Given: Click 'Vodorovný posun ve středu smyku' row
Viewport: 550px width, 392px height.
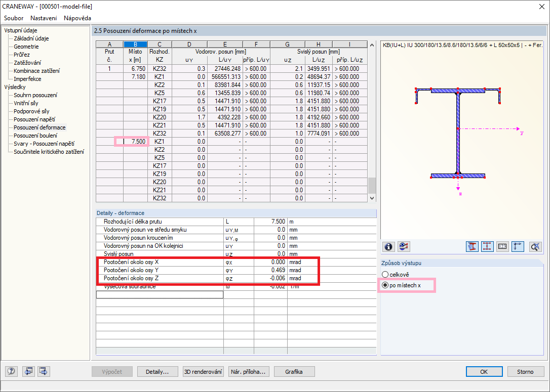Looking at the screenshot, I should click(236, 230).
